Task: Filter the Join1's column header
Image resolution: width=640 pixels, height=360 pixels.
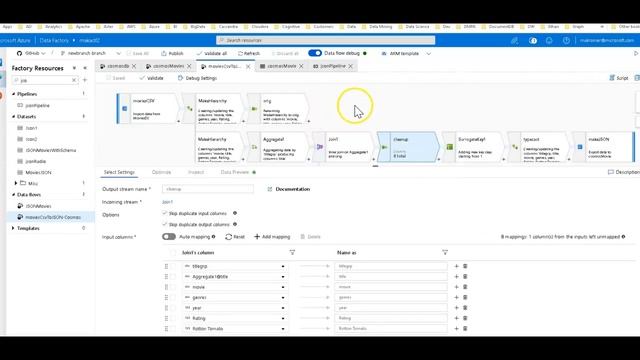Action: tap(292, 253)
